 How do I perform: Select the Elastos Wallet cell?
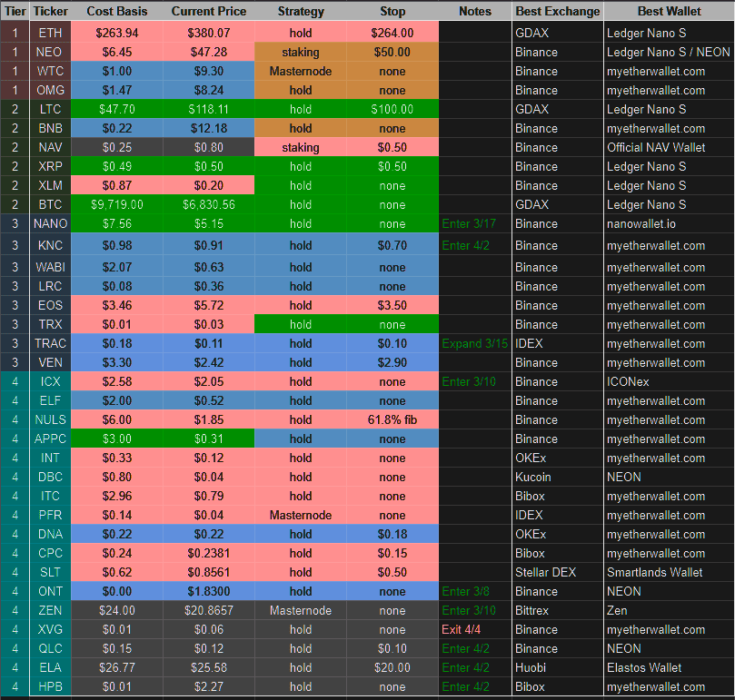(x=669, y=667)
